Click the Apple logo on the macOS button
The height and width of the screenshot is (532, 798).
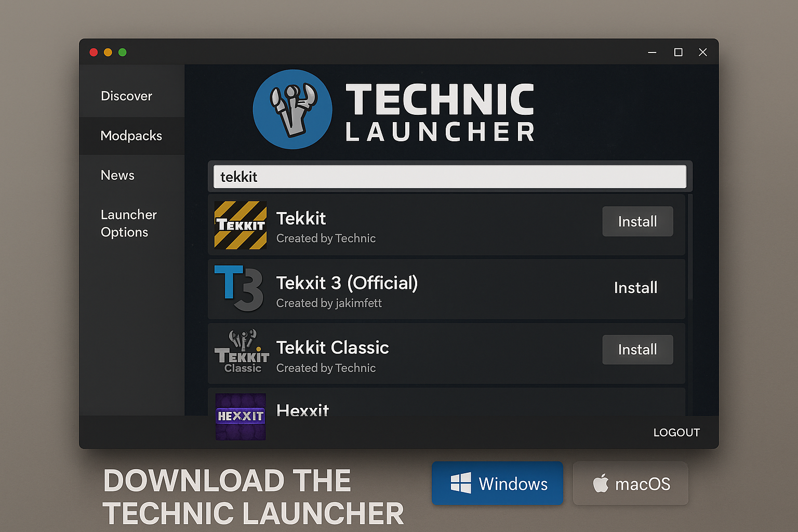tap(602, 483)
